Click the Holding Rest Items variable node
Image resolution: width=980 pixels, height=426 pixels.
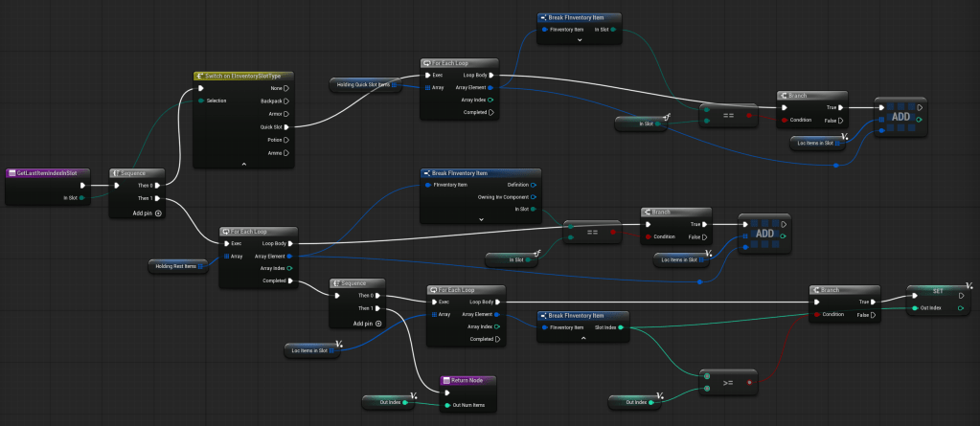pos(178,266)
